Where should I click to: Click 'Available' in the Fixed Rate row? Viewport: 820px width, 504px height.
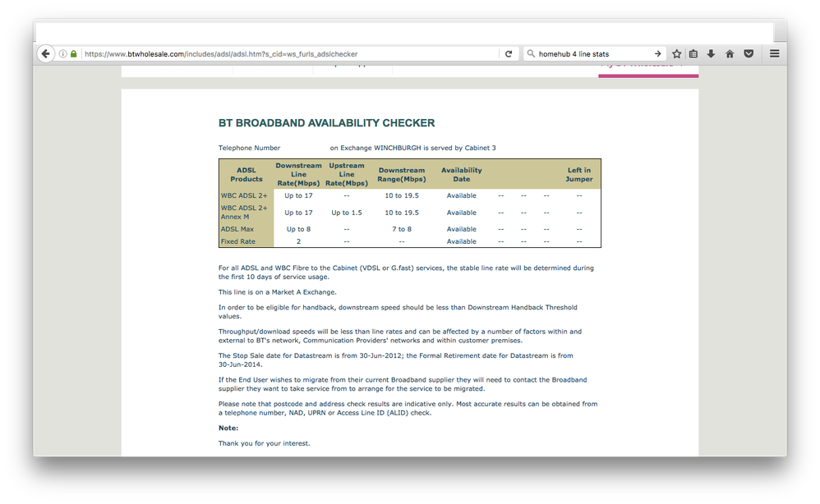coord(461,241)
